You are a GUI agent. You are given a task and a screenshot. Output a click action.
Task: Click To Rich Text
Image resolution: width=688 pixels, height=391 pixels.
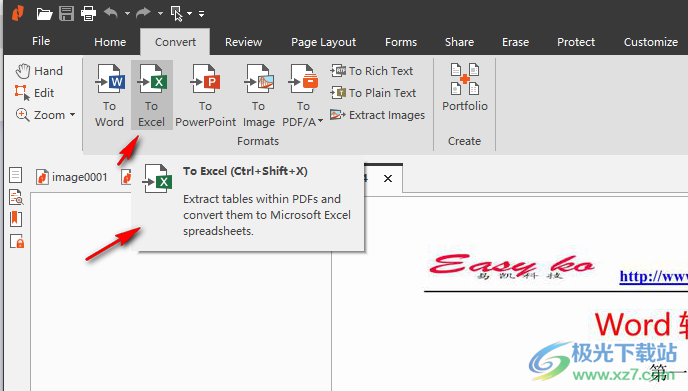(x=372, y=71)
